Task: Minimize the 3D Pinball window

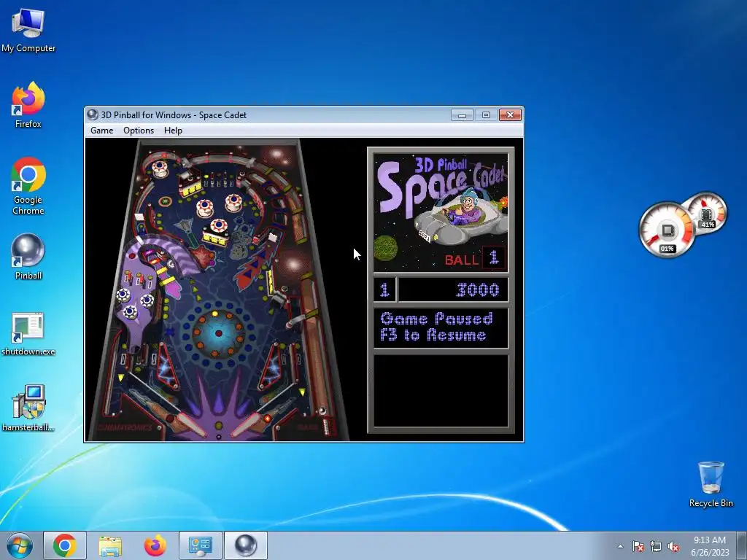Action: 462,114
